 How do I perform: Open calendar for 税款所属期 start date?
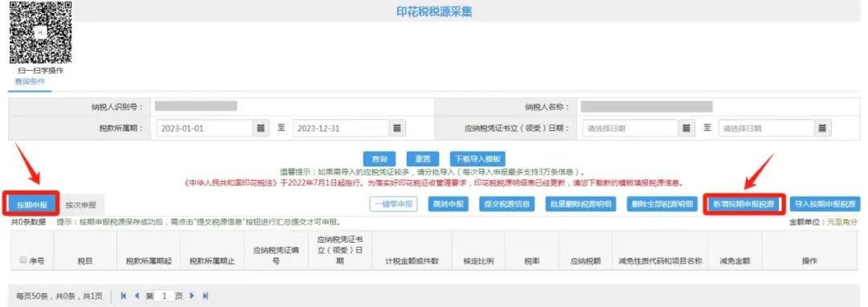point(261,129)
